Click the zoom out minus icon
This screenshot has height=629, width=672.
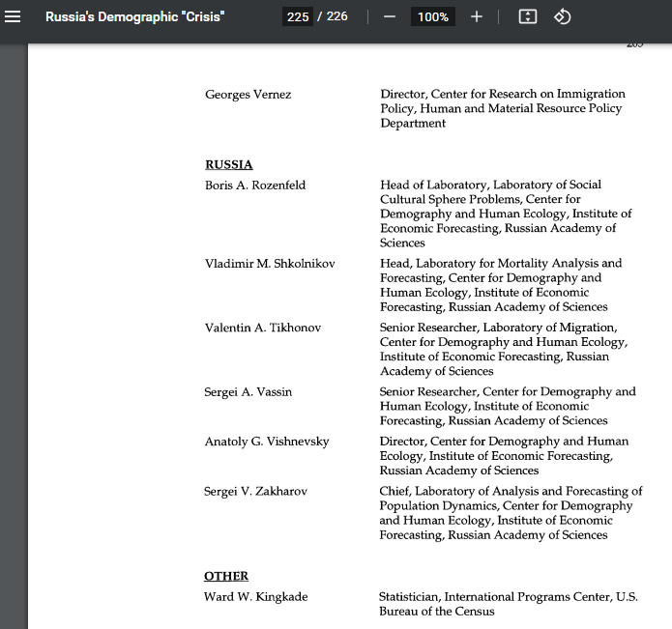tap(390, 16)
